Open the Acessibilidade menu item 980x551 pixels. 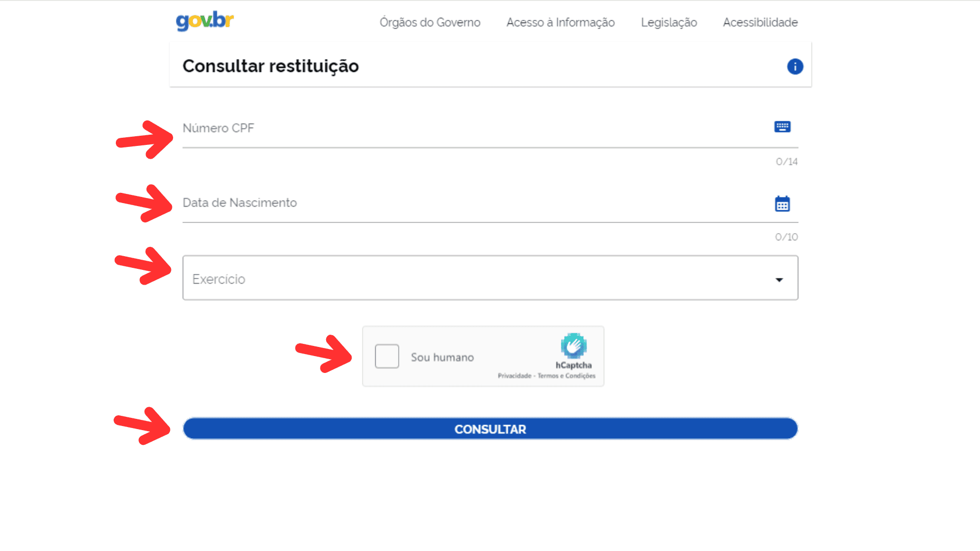click(760, 22)
